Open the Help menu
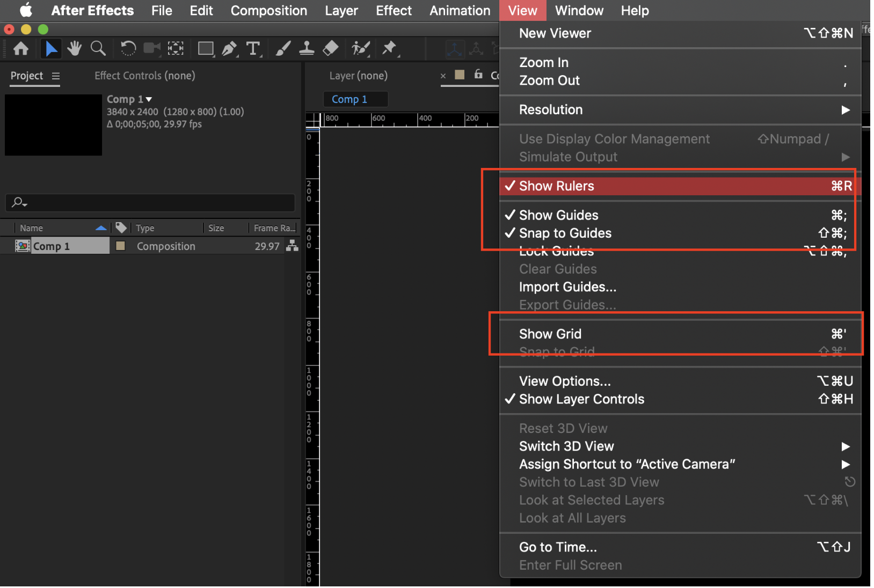The width and height of the screenshot is (874, 588). [x=635, y=10]
